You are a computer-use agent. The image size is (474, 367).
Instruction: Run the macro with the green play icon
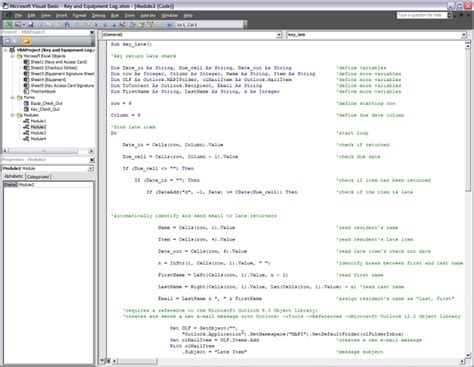pos(97,25)
